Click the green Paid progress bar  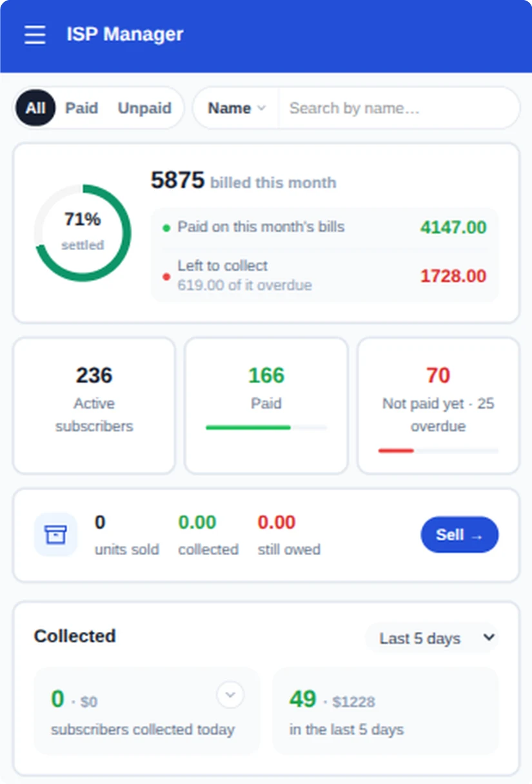point(266,427)
